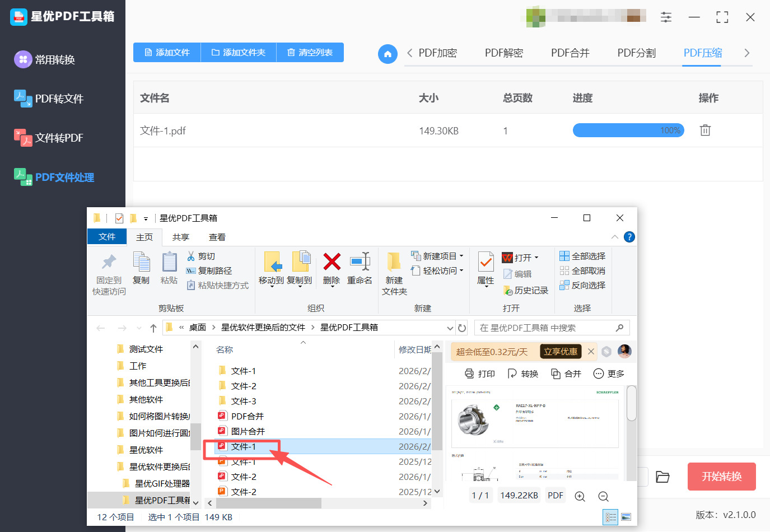Zoom out on the PDF preview
The height and width of the screenshot is (532, 770).
(603, 496)
